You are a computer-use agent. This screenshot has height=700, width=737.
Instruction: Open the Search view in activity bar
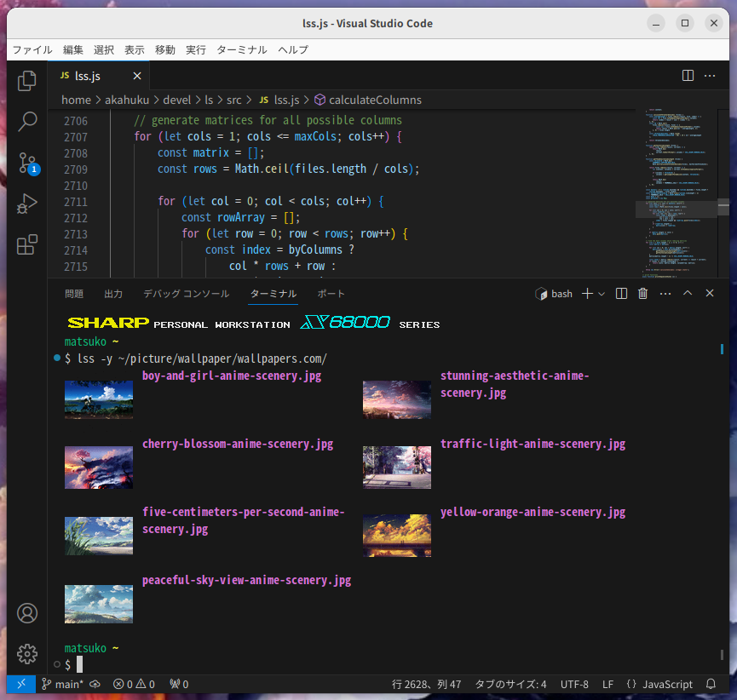[26, 122]
